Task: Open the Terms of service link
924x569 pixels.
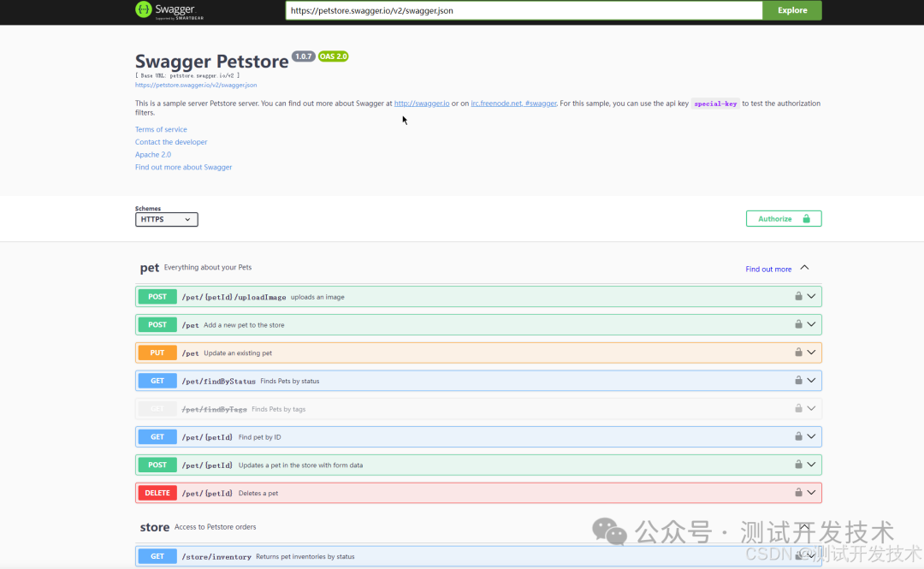Action: click(x=161, y=129)
